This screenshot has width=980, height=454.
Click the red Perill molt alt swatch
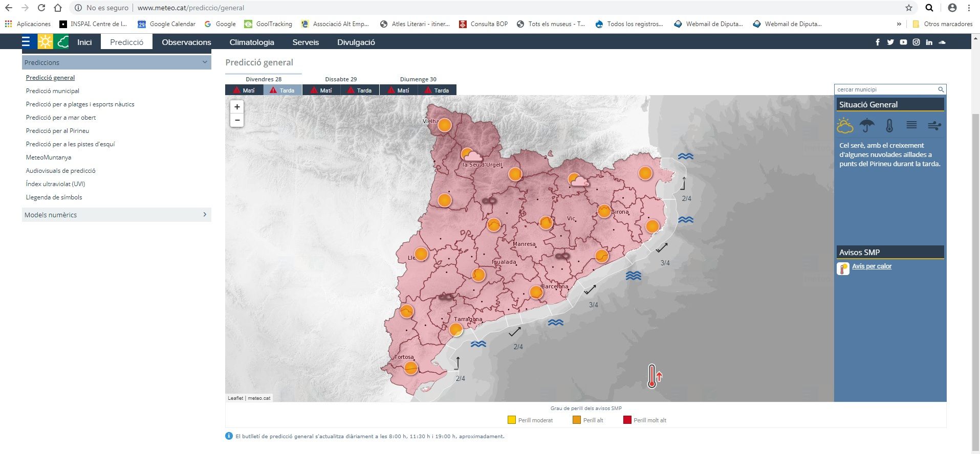627,420
